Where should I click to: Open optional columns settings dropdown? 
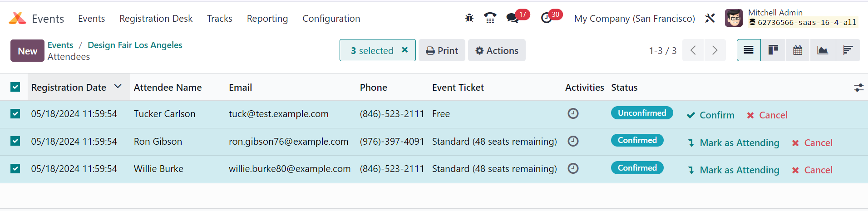point(858,88)
